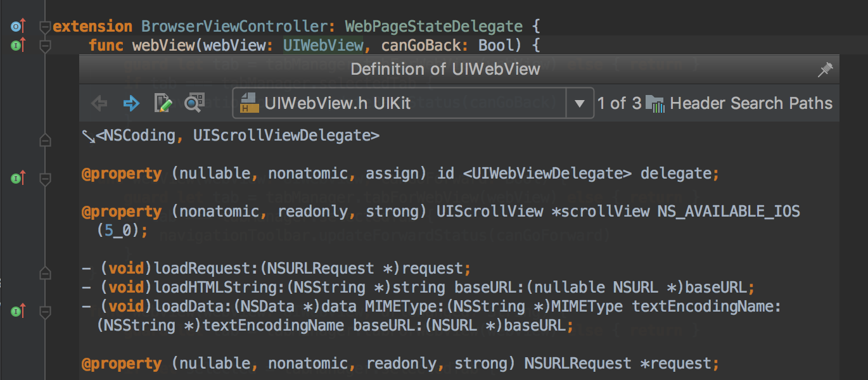868x380 pixels.
Task: Open the UIWebView.h UIKit file selector
Action: pyautogui.click(x=399, y=103)
